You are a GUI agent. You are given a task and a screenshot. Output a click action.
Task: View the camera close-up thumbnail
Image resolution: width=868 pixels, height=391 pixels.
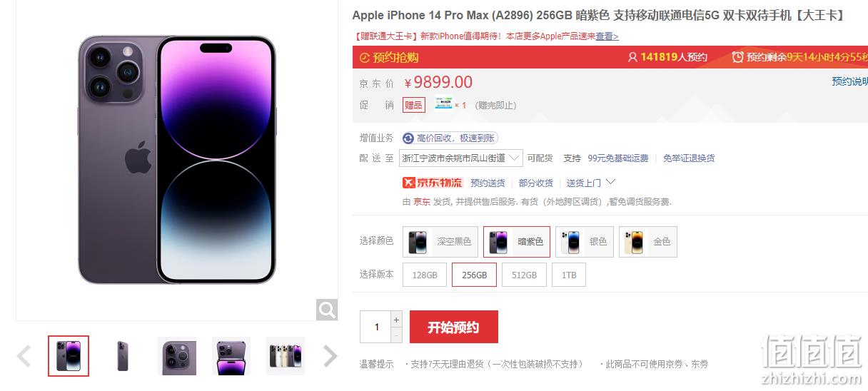pyautogui.click(x=177, y=356)
